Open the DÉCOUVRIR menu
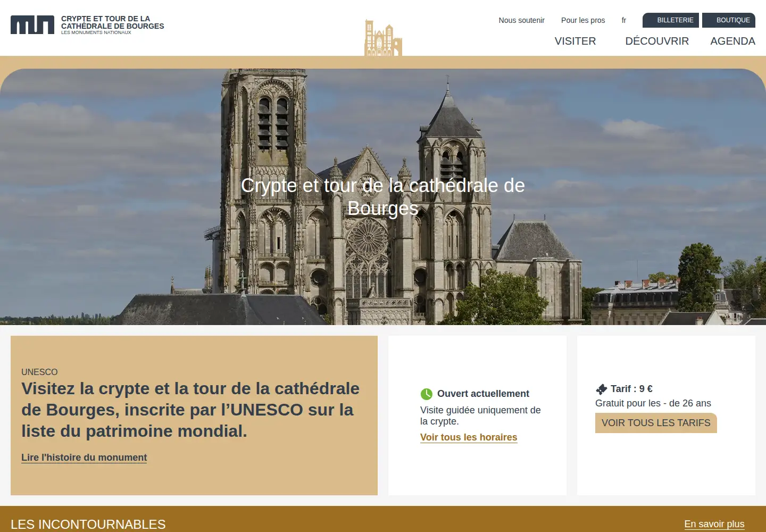The width and height of the screenshot is (766, 532). pos(657,41)
